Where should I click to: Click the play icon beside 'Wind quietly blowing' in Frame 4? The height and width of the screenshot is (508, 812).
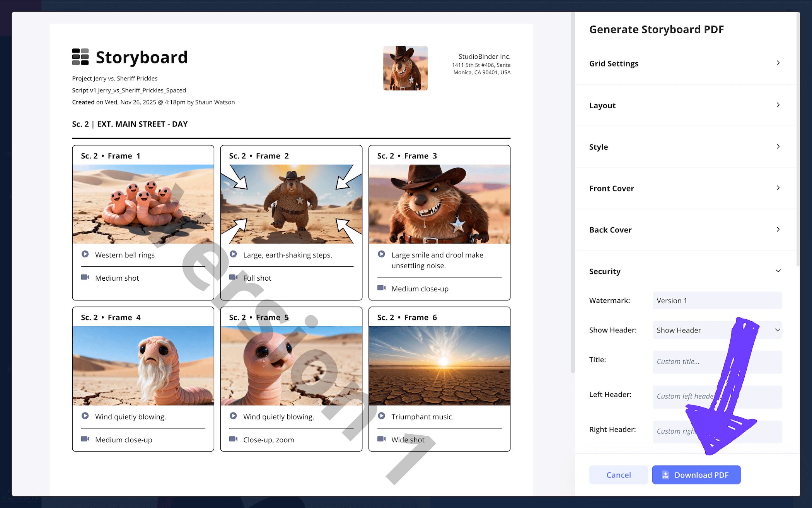tap(85, 416)
